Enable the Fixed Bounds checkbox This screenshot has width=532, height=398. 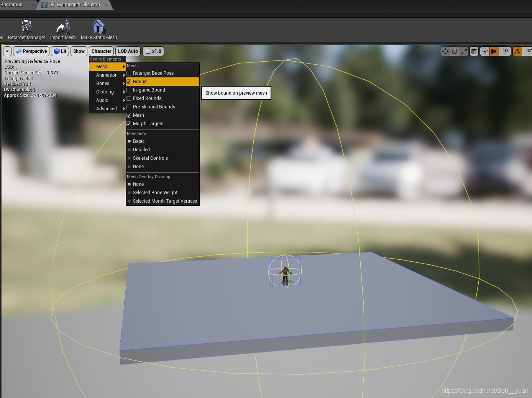click(129, 98)
